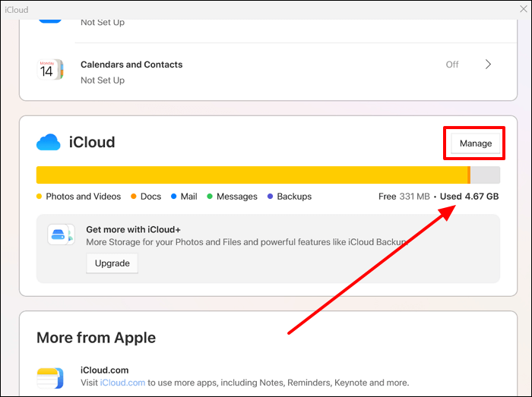Click the iCloud.com Notes icon
This screenshot has width=532, height=397.
click(x=50, y=378)
